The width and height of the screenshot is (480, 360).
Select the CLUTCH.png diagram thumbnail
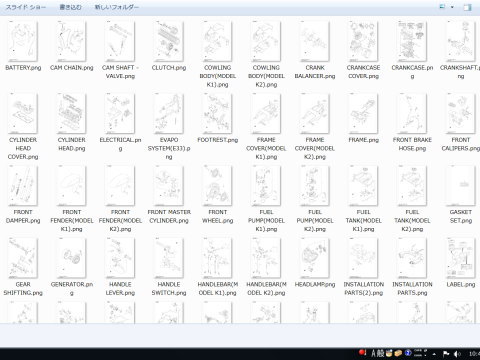pyautogui.click(x=169, y=42)
